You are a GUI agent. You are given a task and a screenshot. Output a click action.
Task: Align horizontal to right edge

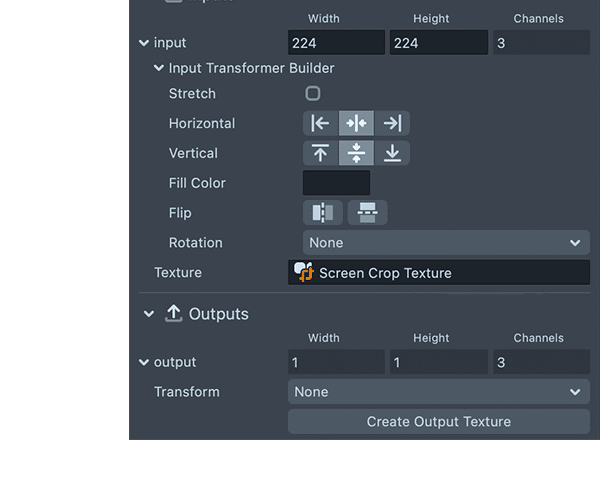tap(392, 123)
